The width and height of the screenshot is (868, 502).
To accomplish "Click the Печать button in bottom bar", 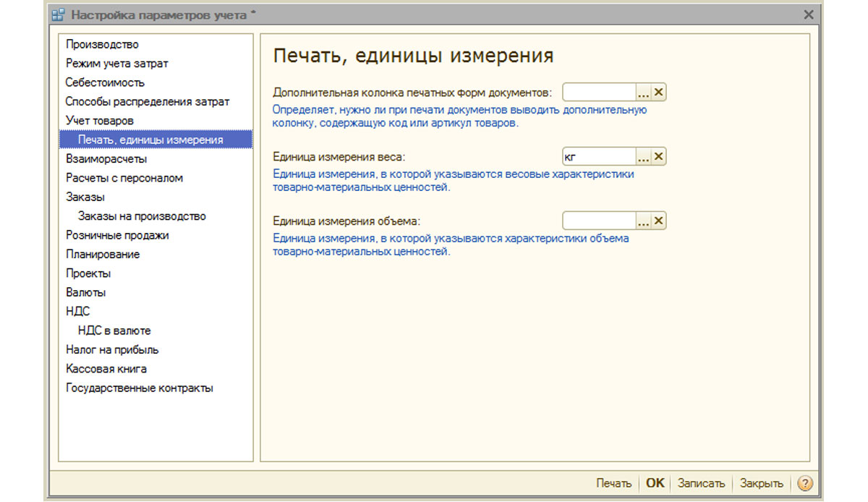I will pyautogui.click(x=613, y=483).
